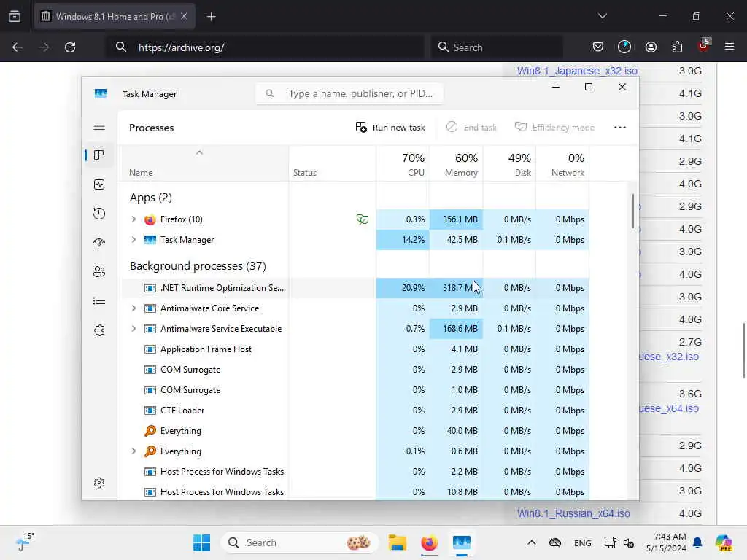Open Firefox from the taskbar
Screen dimensions: 747x560
[x=429, y=542]
